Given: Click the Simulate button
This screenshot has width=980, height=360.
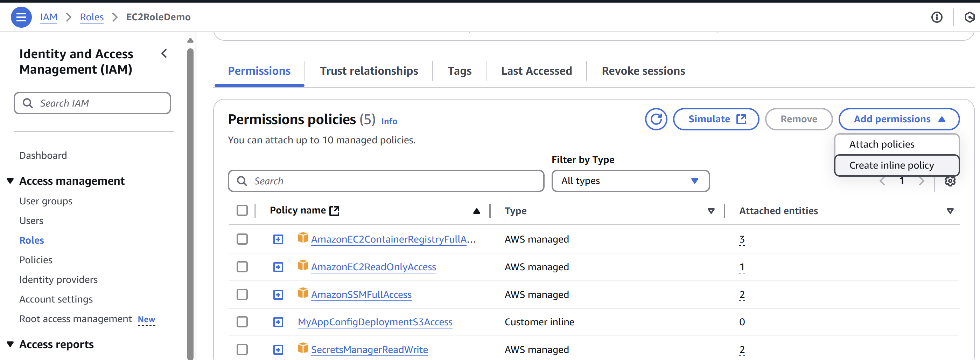Looking at the screenshot, I should (x=716, y=119).
